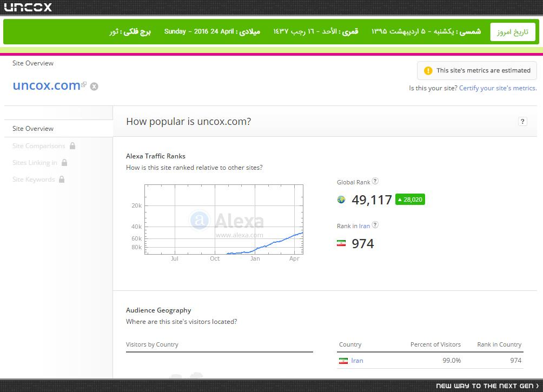Click the Percent of Visitors column header
This screenshot has height=392, width=543.
(436, 344)
